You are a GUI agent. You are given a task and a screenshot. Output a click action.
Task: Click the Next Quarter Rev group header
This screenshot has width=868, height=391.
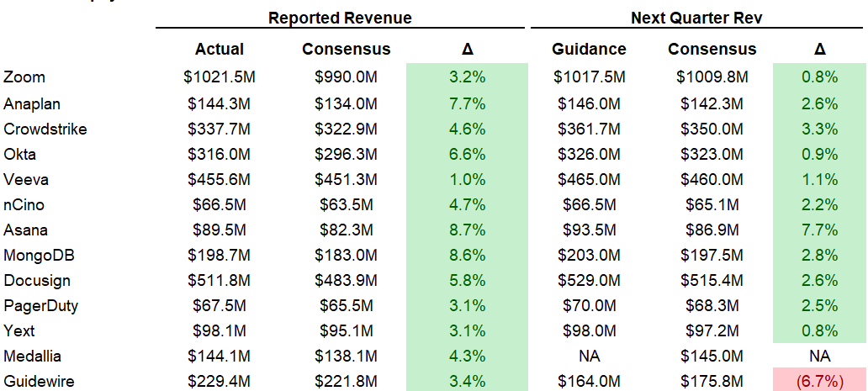(x=697, y=18)
